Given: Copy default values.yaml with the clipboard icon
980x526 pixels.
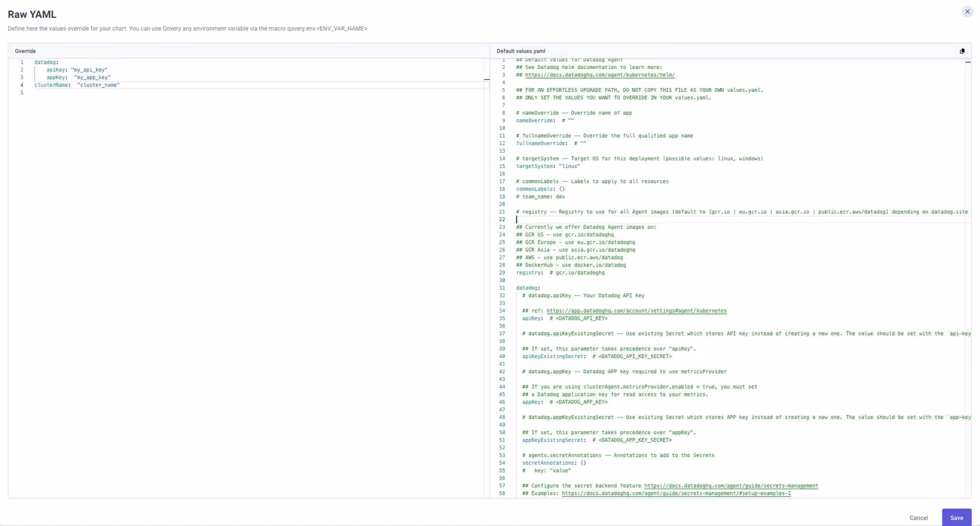Looking at the screenshot, I should coord(962,51).
